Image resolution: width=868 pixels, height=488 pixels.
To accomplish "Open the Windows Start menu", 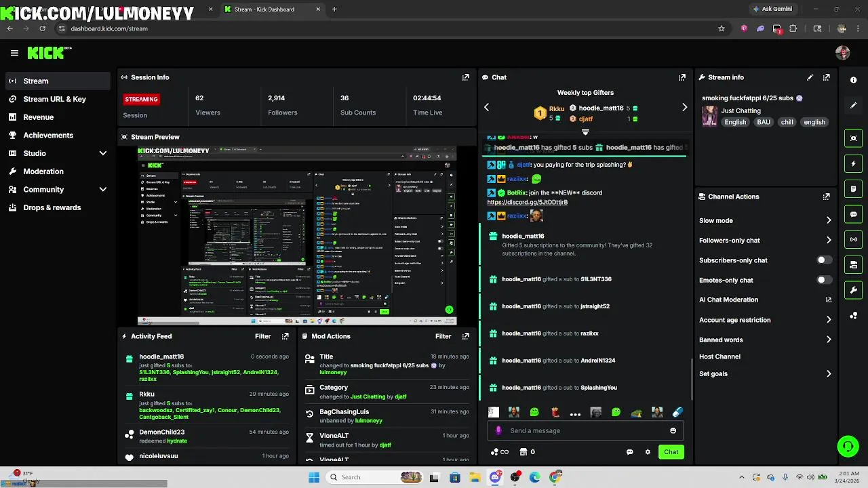I will coord(313,477).
